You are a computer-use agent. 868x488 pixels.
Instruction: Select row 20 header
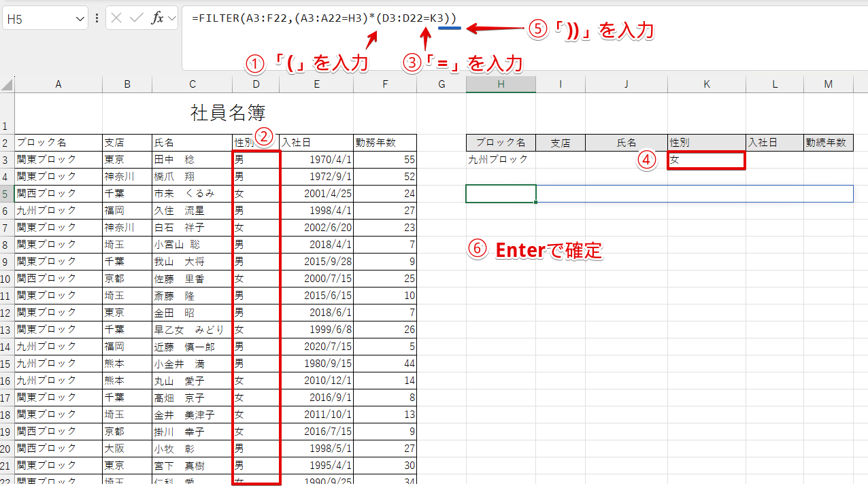[x=7, y=449]
